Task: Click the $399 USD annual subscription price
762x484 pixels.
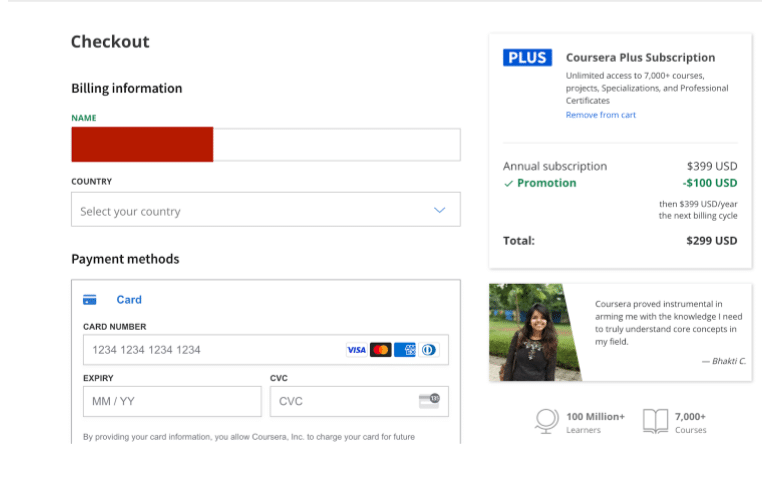Action: 712,166
